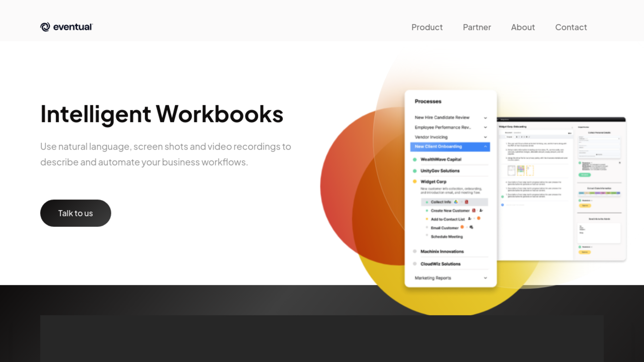Expand New Hire Candidate Review chevron
Screen dimensions: 644x362
pos(485,118)
